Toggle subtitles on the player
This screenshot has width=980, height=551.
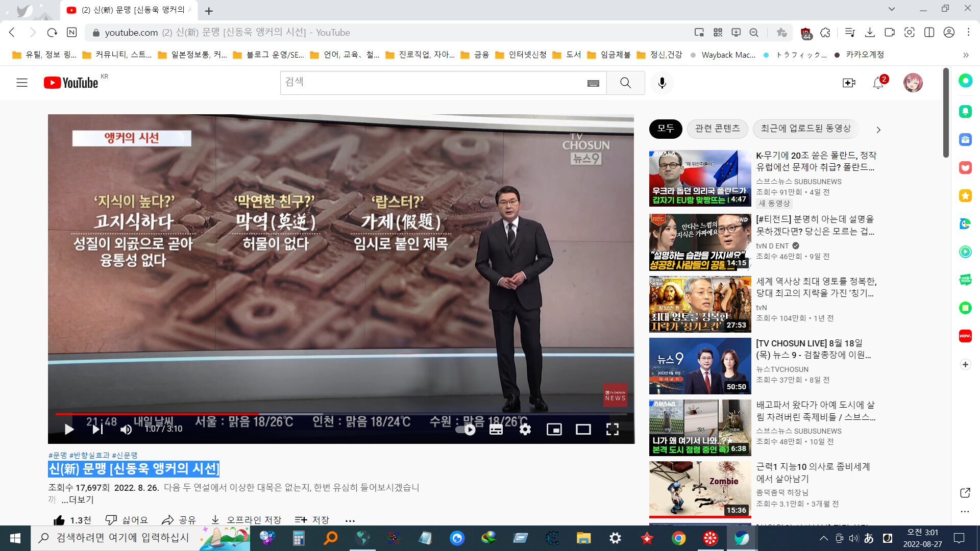(496, 430)
